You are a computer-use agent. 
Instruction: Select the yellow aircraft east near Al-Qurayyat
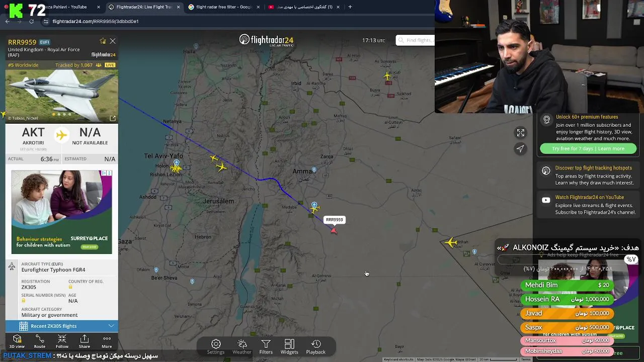point(451,243)
